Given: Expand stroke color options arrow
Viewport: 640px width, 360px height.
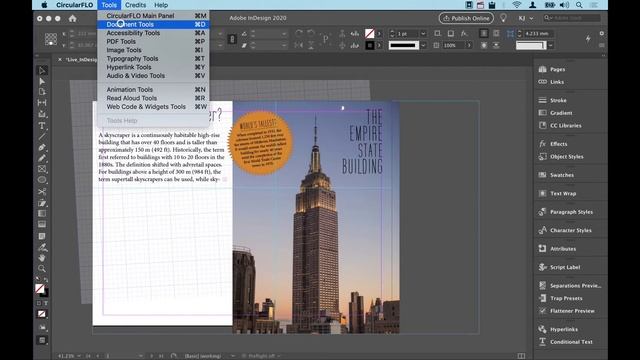Looking at the screenshot, I should [379, 45].
